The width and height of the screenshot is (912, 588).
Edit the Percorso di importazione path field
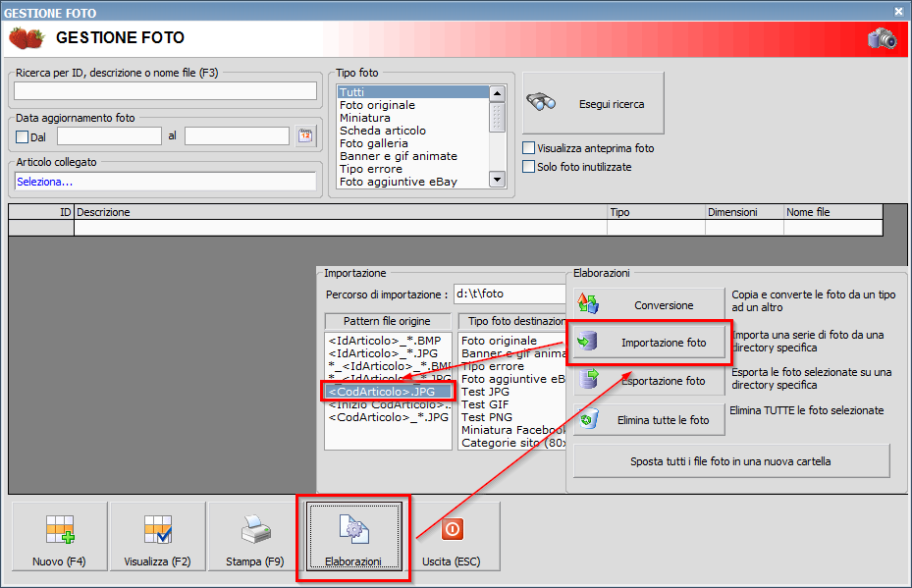tap(510, 294)
